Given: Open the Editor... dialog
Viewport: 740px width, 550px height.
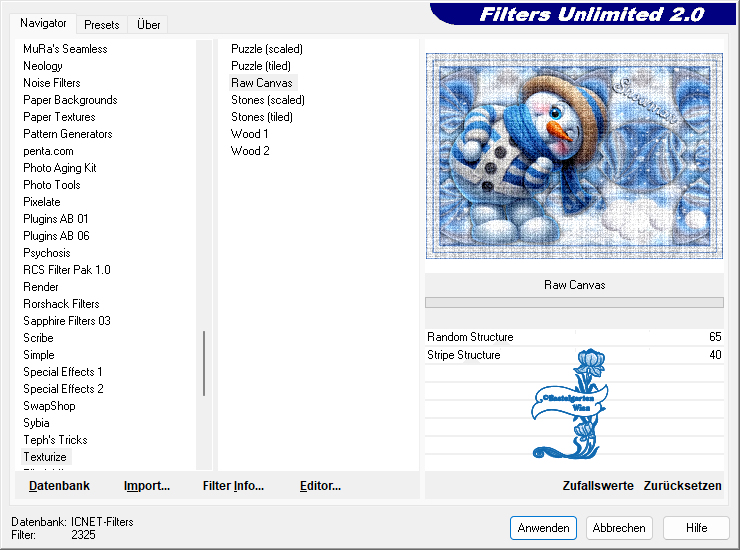Looking at the screenshot, I should (320, 485).
